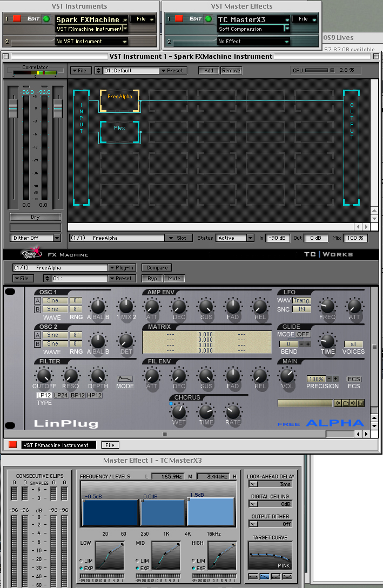Click the CHORUS WET knob
Image resolution: width=383 pixels, height=588 pixels.
click(x=179, y=411)
